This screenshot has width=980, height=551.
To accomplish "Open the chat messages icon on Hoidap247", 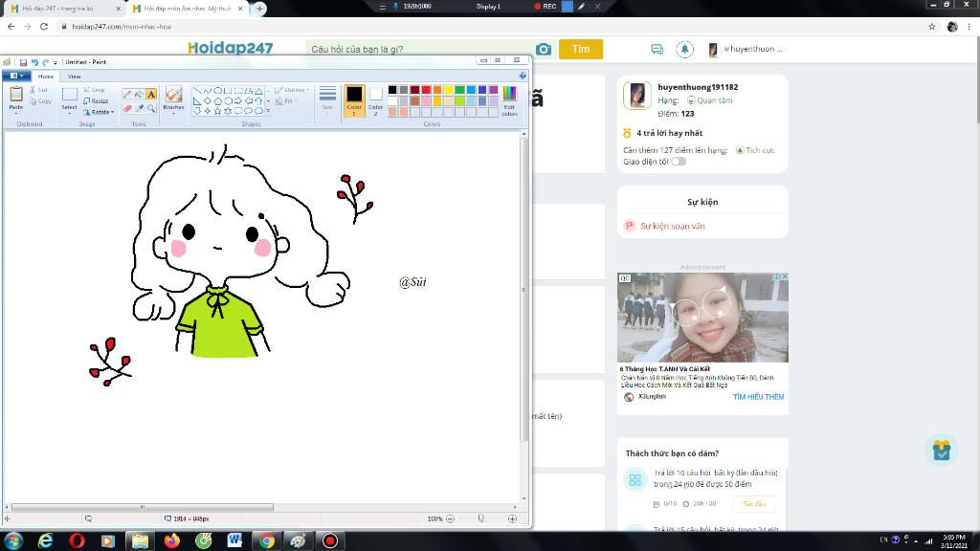I will [x=657, y=49].
